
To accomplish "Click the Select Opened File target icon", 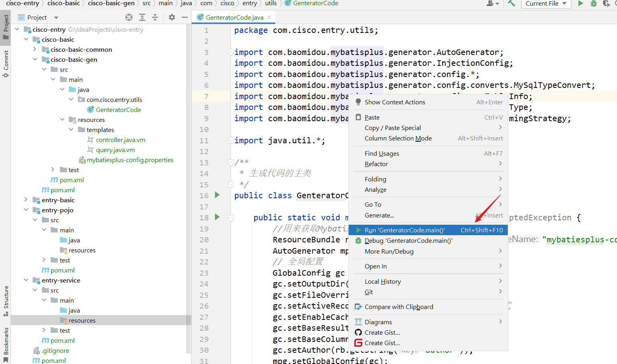I will click(129, 17).
